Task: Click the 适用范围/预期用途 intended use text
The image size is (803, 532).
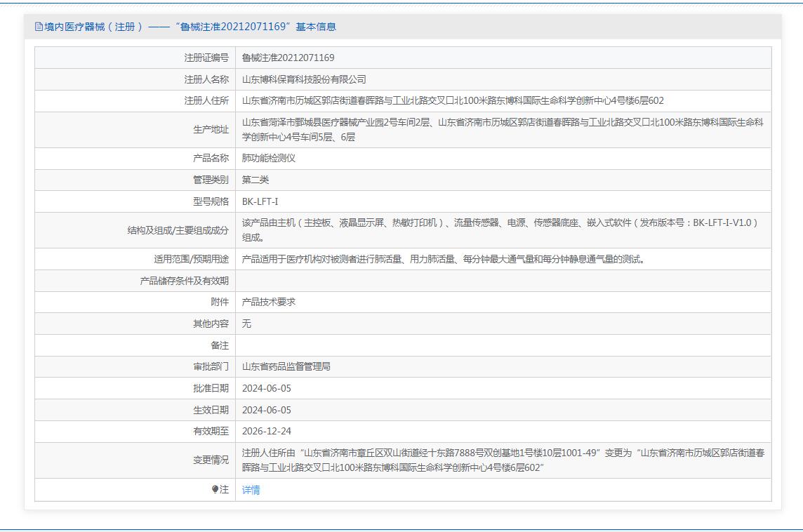Action: 443,259
